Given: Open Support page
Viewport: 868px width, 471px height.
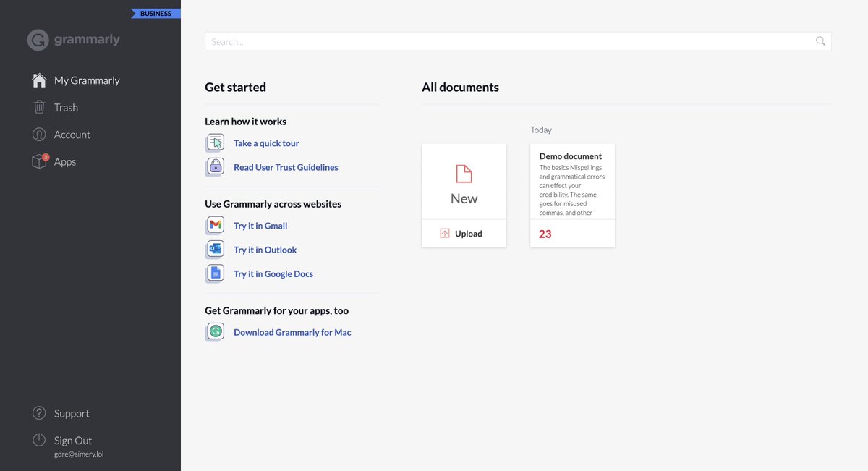Looking at the screenshot, I should click(x=72, y=413).
